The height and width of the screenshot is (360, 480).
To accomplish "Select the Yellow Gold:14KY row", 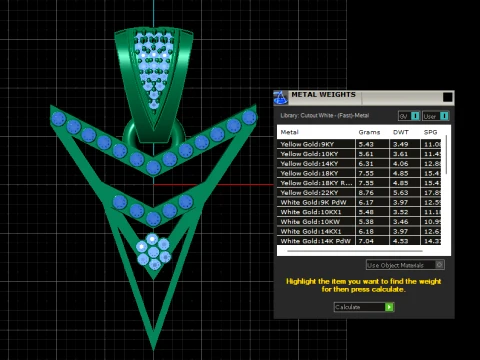I will pos(359,163).
